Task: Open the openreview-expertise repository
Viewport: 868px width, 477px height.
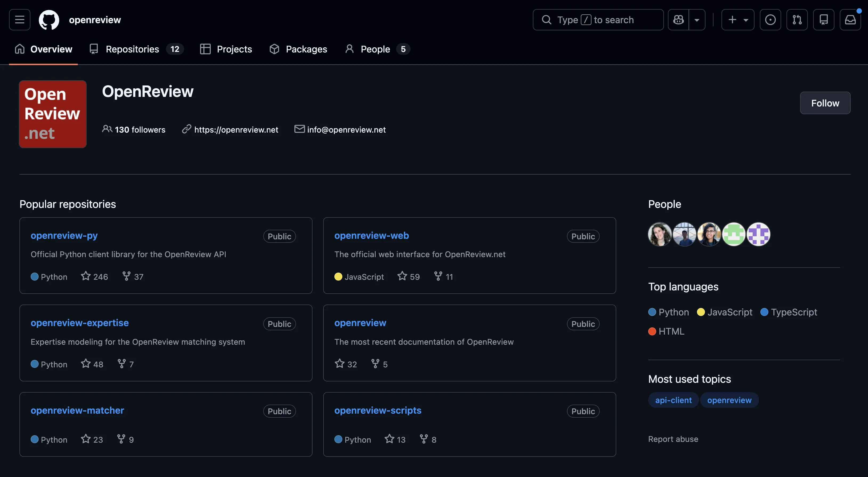Action: [79, 323]
